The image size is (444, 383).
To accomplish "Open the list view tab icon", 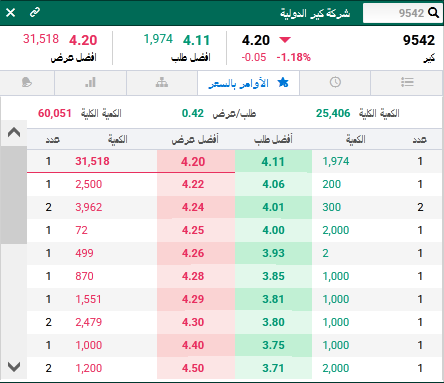I will coord(407,82).
